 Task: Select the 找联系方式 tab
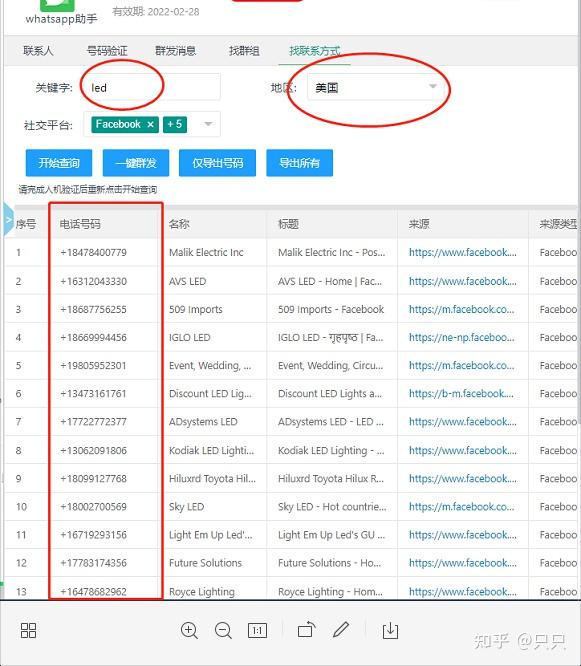click(315, 51)
